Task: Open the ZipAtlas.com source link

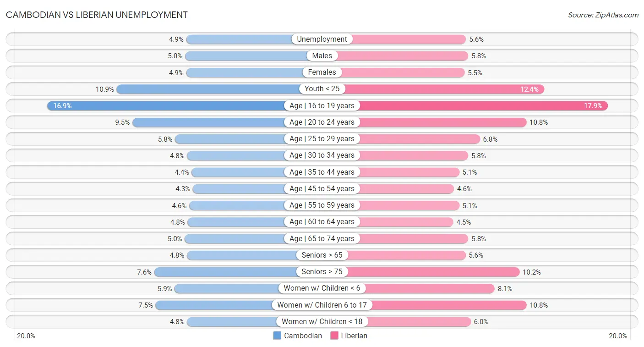Action: [x=603, y=15]
